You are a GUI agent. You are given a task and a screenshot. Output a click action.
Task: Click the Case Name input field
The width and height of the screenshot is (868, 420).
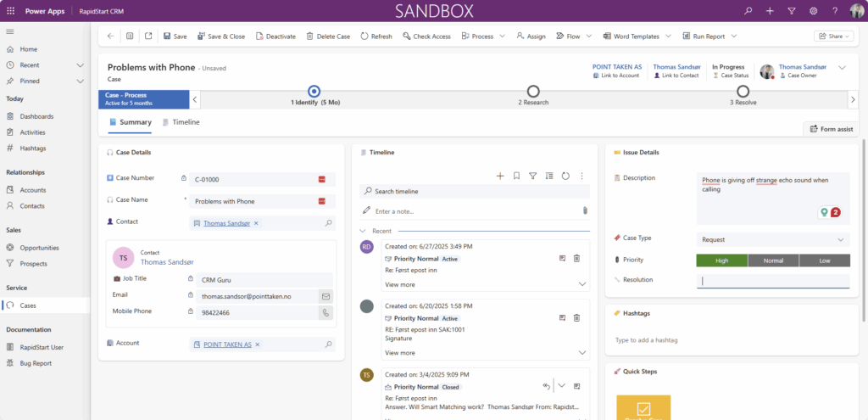(262, 202)
